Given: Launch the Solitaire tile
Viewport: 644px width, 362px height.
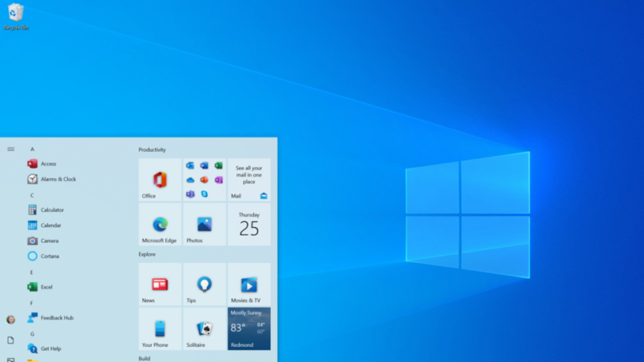Looking at the screenshot, I should pos(205,328).
